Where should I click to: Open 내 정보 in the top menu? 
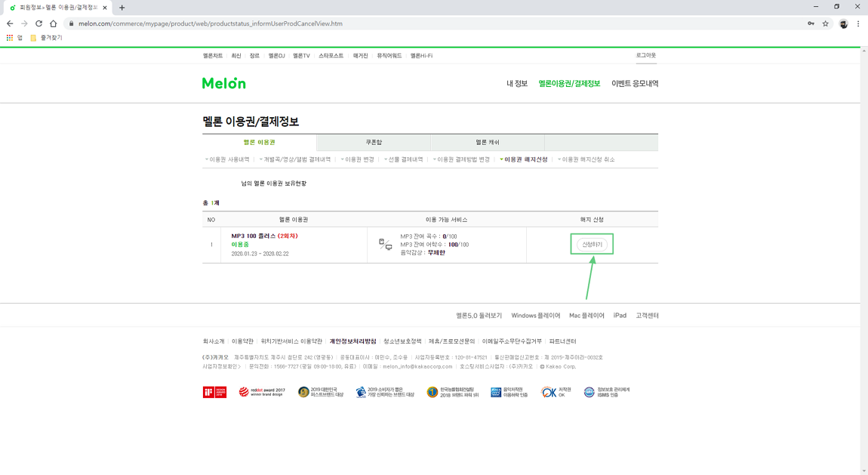tap(517, 84)
